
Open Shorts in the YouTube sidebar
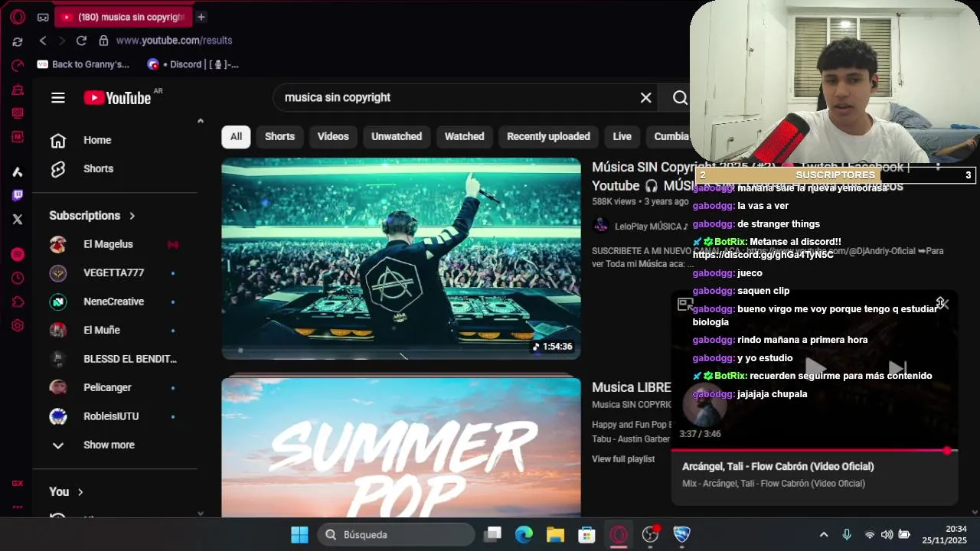coord(115,168)
